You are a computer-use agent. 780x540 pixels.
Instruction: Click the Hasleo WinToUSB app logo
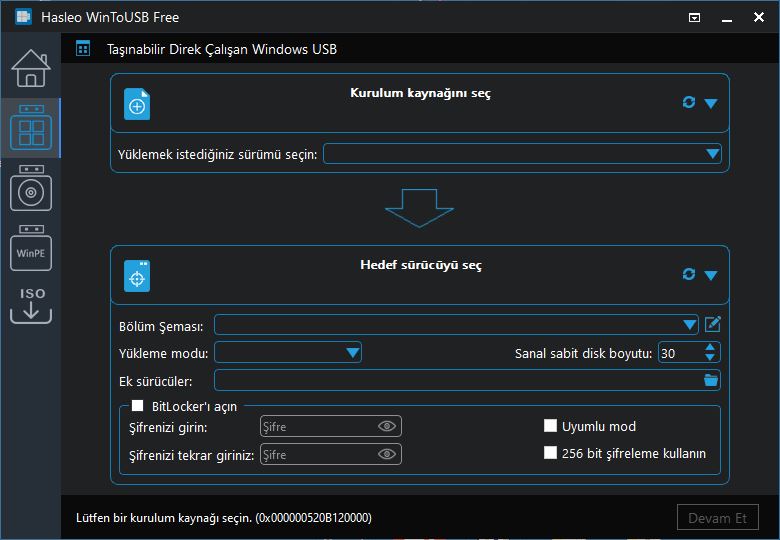pyautogui.click(x=23, y=17)
